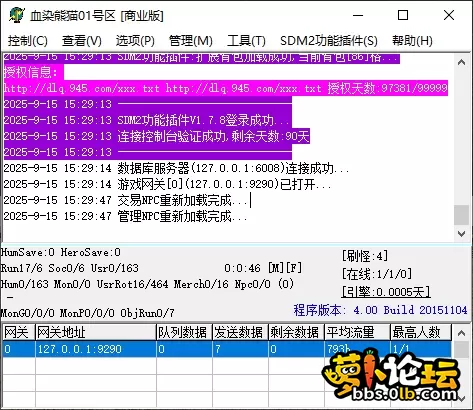This screenshot has height=410, width=473.
Task: Click the 发送数据 column header
Action: 240,333
